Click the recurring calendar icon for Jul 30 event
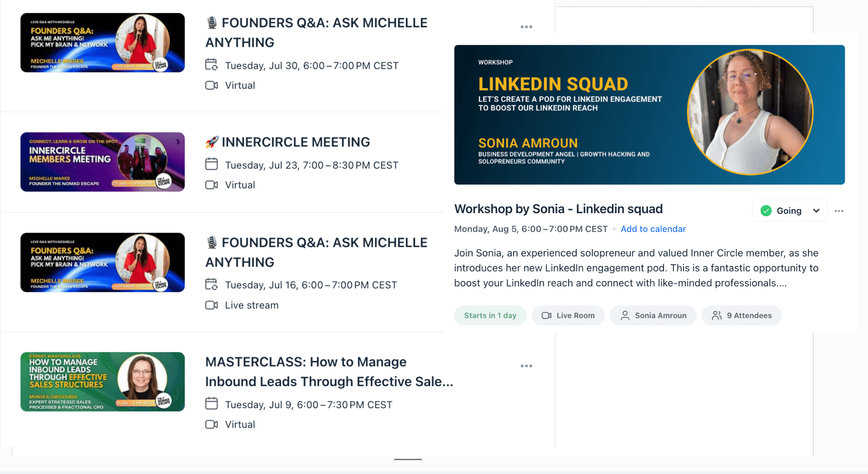The width and height of the screenshot is (868, 474). click(211, 65)
